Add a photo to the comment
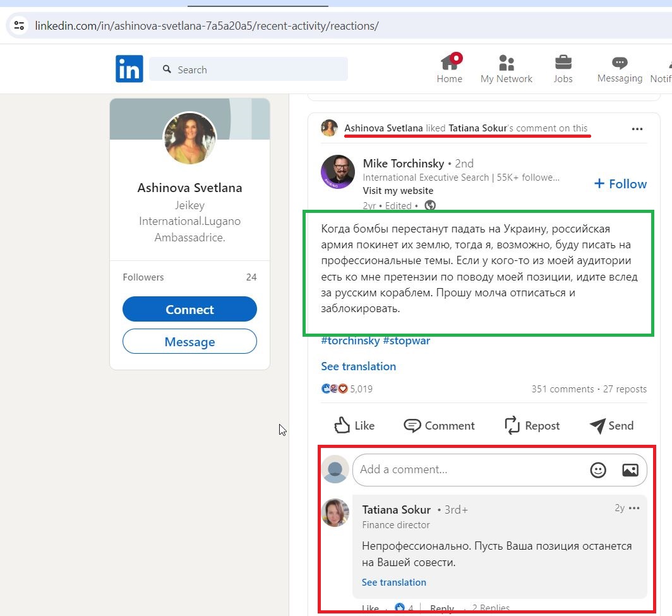The image size is (672, 616). [x=630, y=470]
